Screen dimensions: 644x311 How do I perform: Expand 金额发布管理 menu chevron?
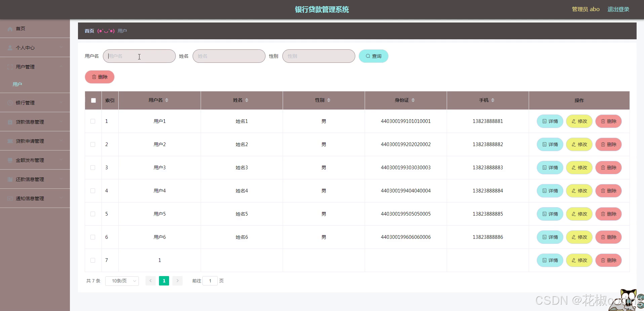pos(61,160)
